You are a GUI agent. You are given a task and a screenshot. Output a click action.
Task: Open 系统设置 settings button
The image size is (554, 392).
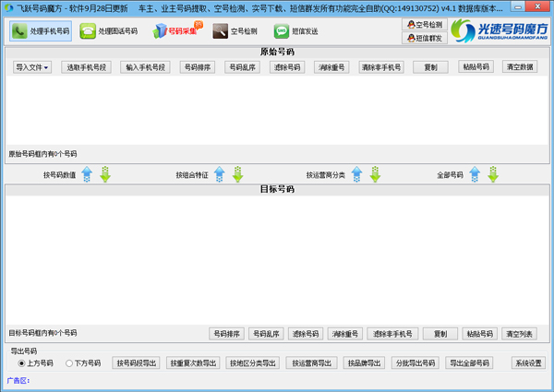pos(529,363)
